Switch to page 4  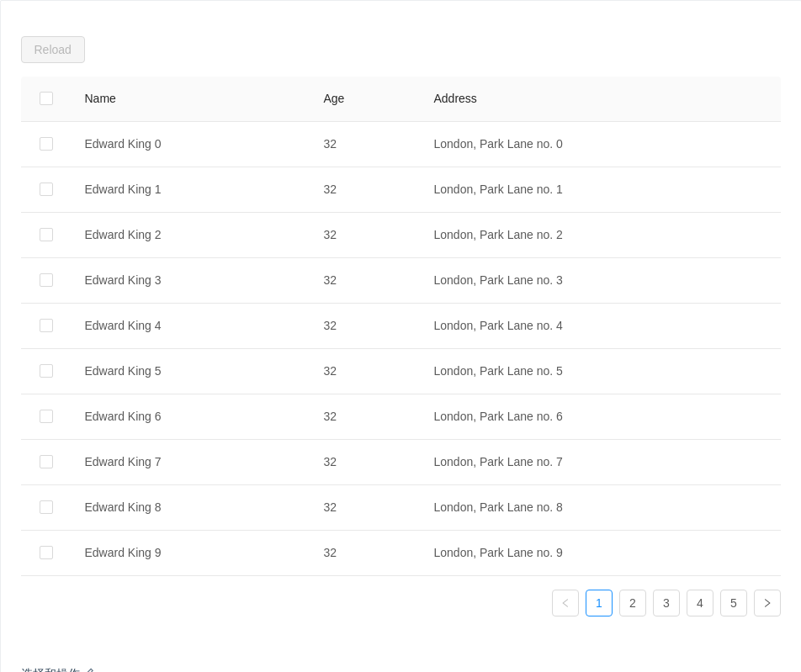(x=700, y=603)
